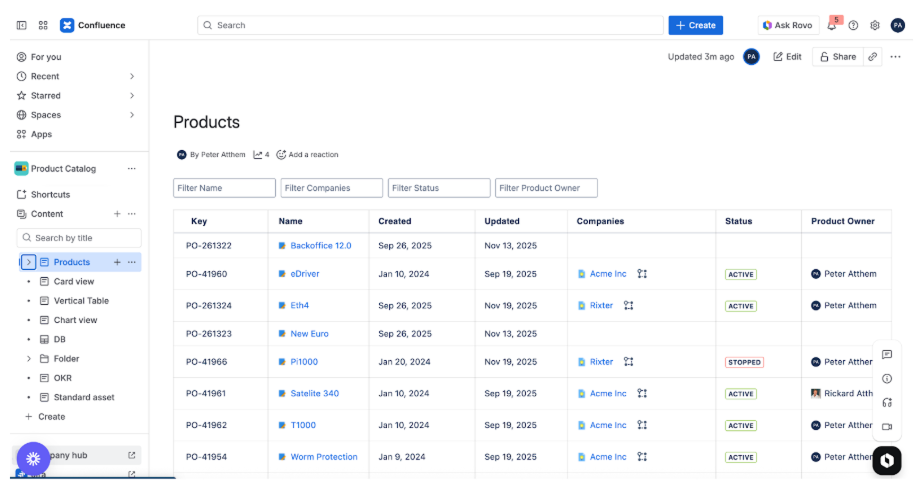Click the Ask Rovo button

click(x=788, y=25)
